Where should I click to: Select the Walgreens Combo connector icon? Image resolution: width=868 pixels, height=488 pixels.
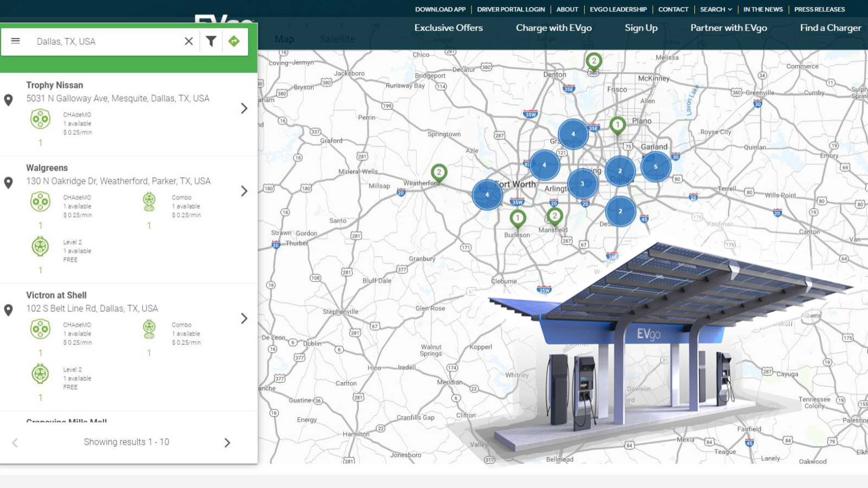pos(149,202)
